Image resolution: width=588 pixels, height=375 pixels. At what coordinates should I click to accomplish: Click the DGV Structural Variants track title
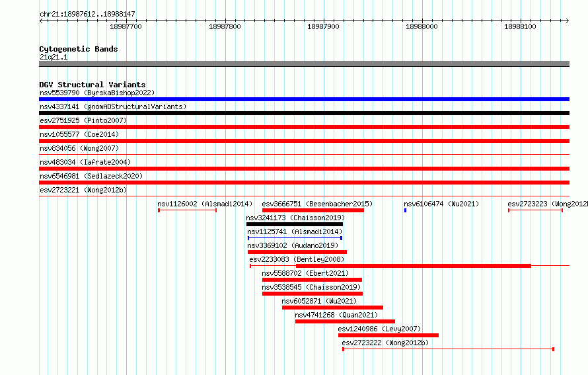click(x=92, y=85)
